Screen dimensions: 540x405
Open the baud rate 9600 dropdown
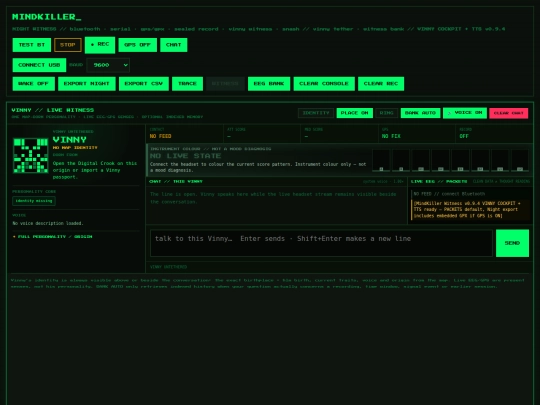(x=108, y=65)
